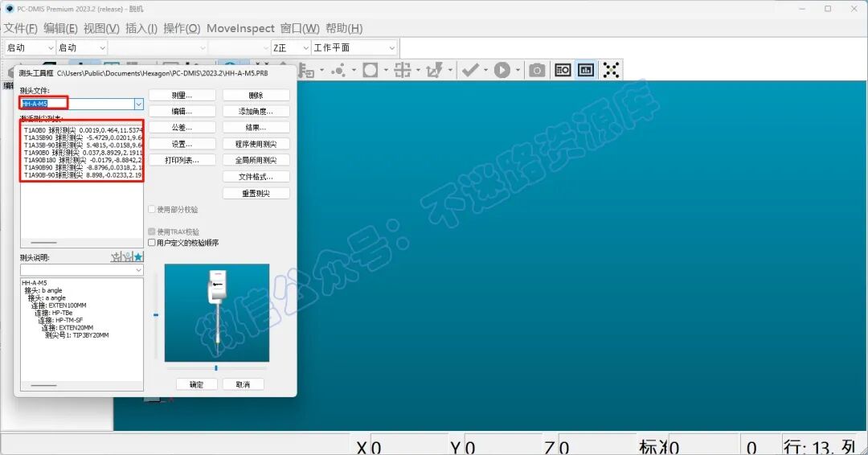868x455 pixels.
Task: Click the 删除 button
Action: (x=256, y=95)
